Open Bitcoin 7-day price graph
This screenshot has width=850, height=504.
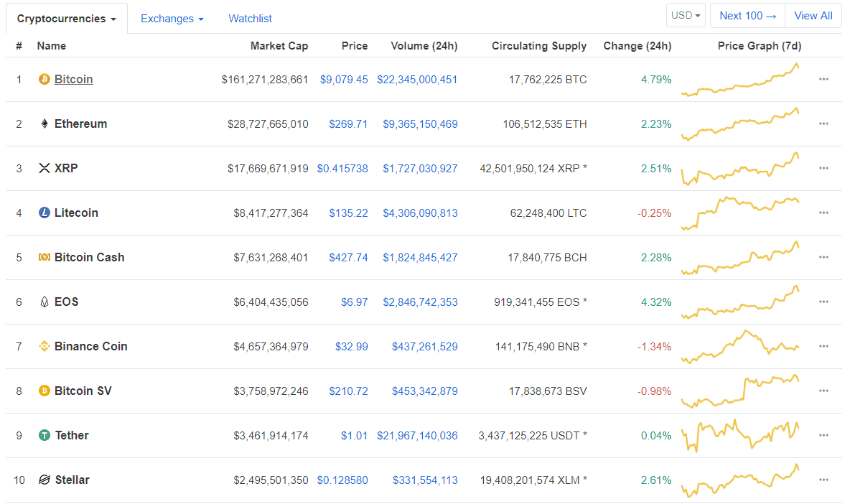coord(740,80)
